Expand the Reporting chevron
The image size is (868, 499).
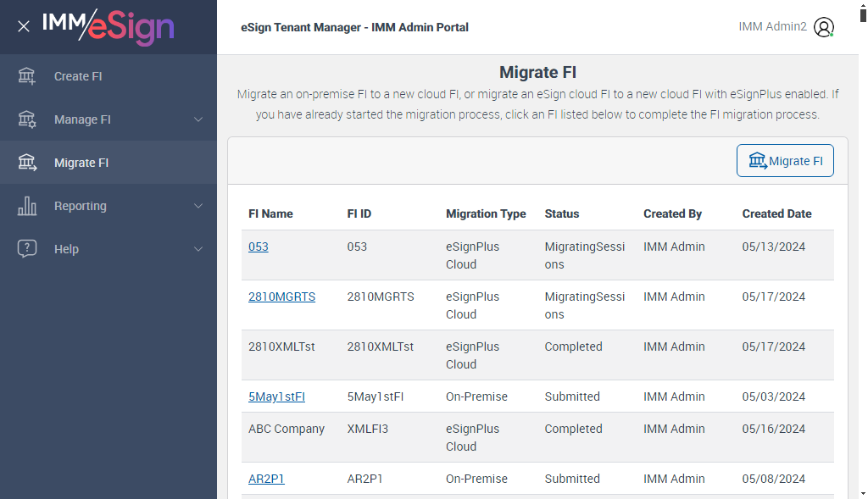(x=198, y=206)
